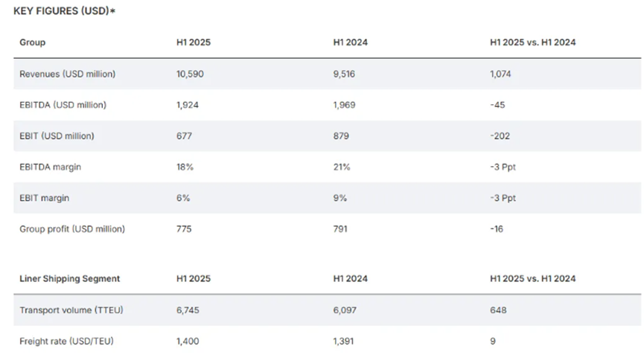Screen dimensions: 644x358
Task: Click the EBITDA (USD million) row label
Action: (63, 105)
